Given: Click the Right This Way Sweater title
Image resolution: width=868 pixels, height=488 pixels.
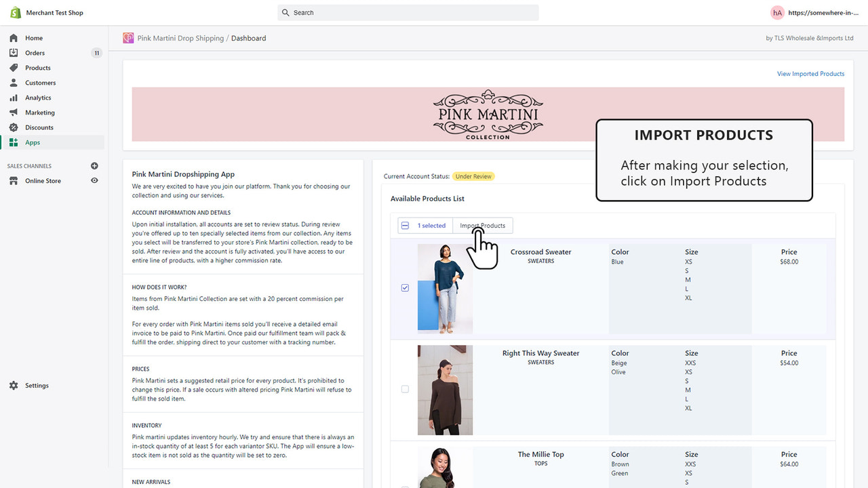Looking at the screenshot, I should point(540,353).
